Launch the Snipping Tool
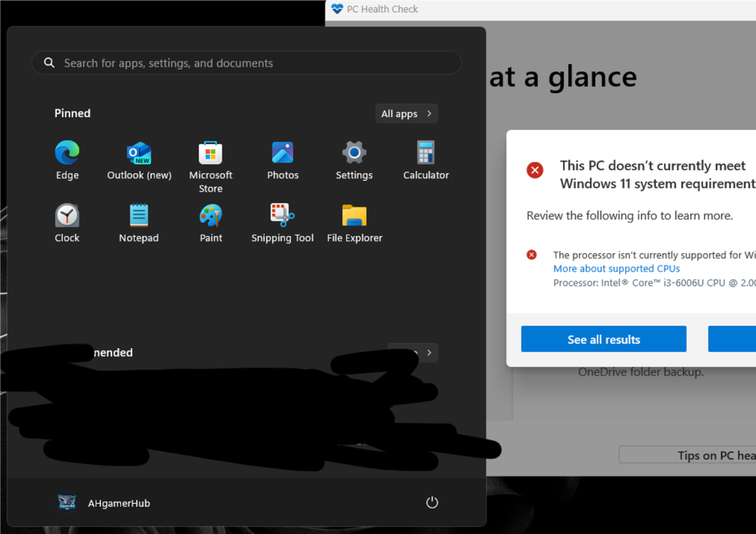Image resolution: width=756 pixels, height=534 pixels. point(282,223)
